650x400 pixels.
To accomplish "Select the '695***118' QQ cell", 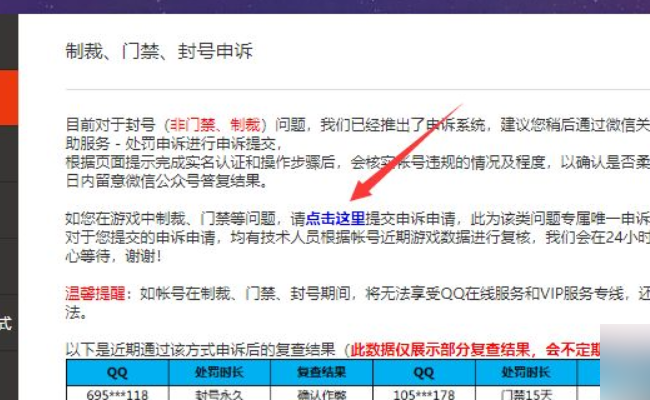I will pos(115,392).
